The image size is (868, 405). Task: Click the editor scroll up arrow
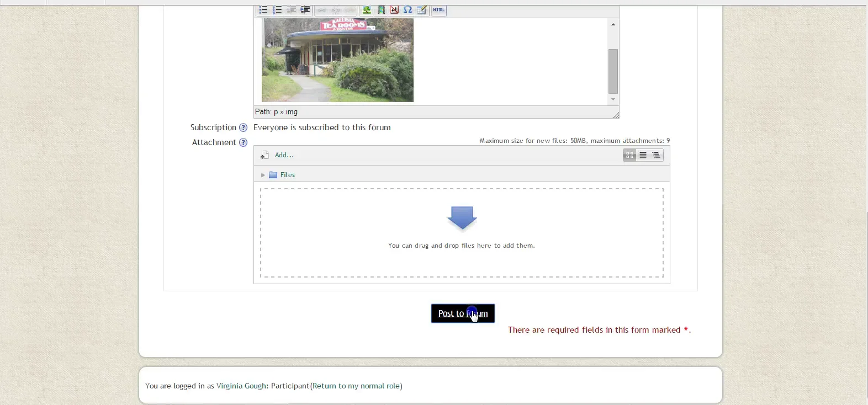[x=613, y=24]
